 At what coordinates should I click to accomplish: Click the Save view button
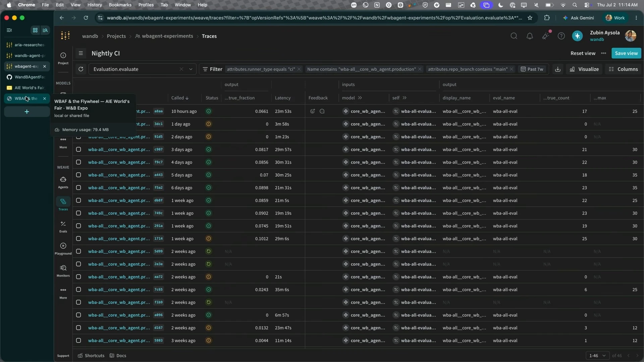coord(626,53)
